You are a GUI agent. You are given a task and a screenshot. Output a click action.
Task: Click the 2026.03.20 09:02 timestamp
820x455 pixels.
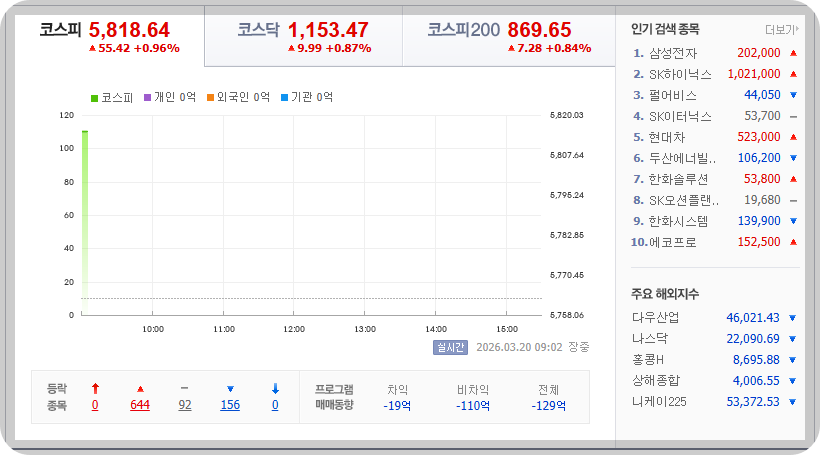click(x=519, y=347)
